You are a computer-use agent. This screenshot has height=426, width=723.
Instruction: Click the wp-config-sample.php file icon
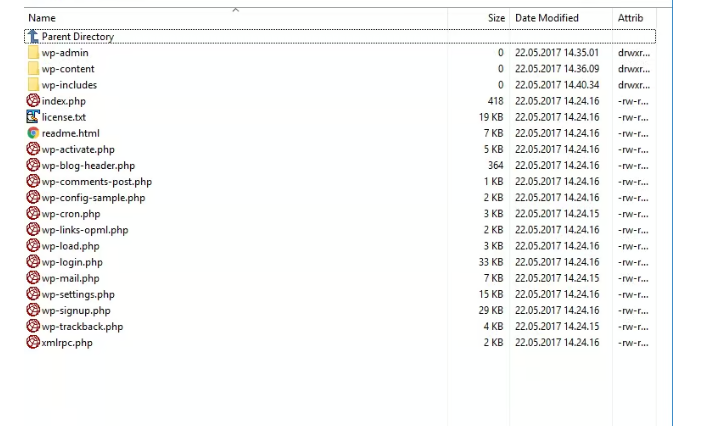[33, 197]
